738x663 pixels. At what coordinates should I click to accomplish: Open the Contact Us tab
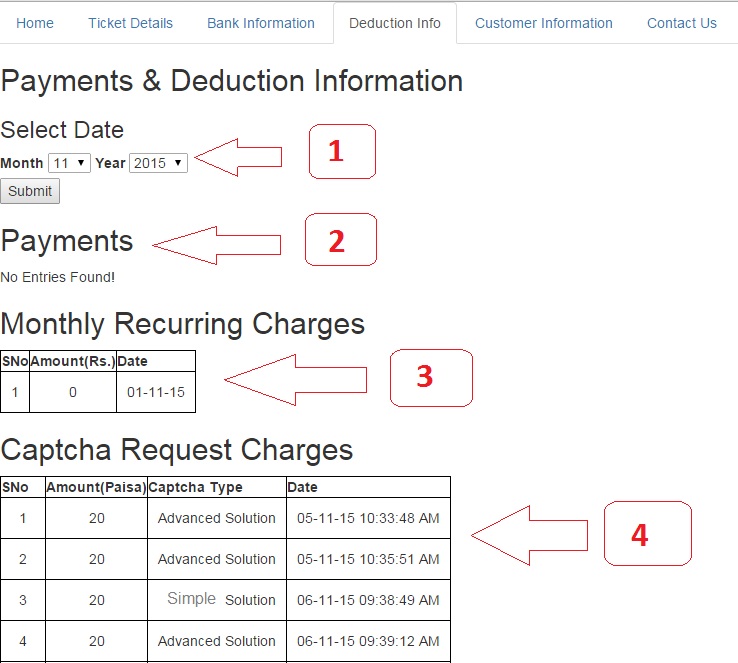[x=682, y=23]
